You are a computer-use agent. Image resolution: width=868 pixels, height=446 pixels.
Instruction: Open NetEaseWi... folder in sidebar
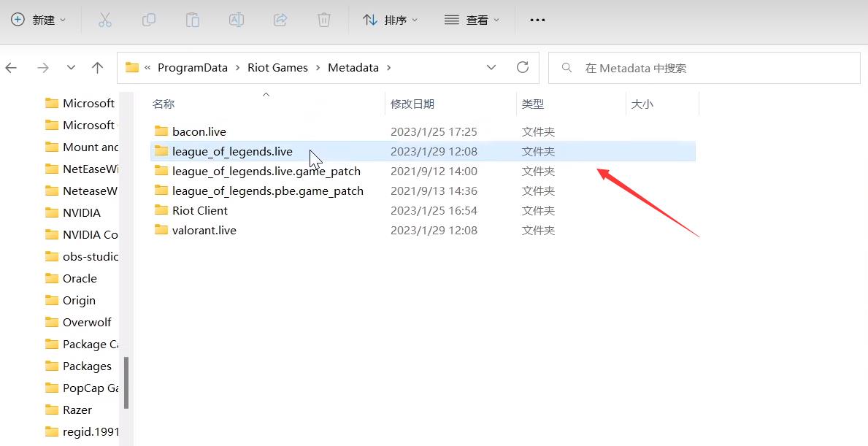(81, 169)
